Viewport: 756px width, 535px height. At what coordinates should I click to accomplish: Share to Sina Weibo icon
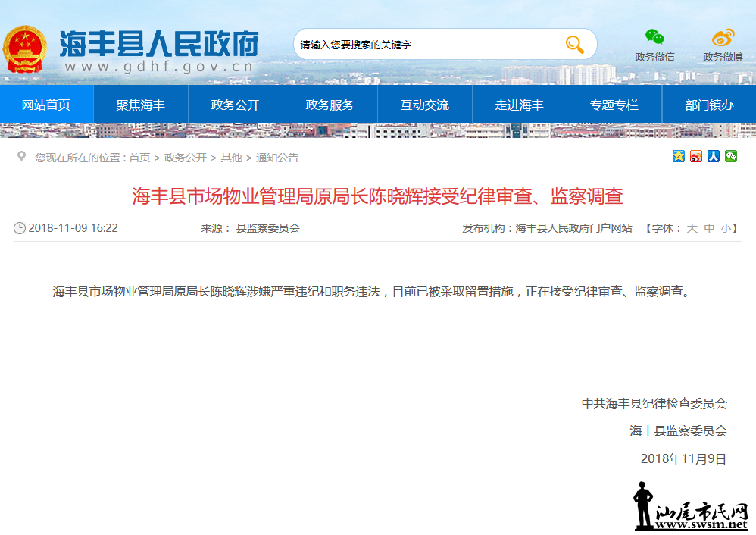(696, 156)
